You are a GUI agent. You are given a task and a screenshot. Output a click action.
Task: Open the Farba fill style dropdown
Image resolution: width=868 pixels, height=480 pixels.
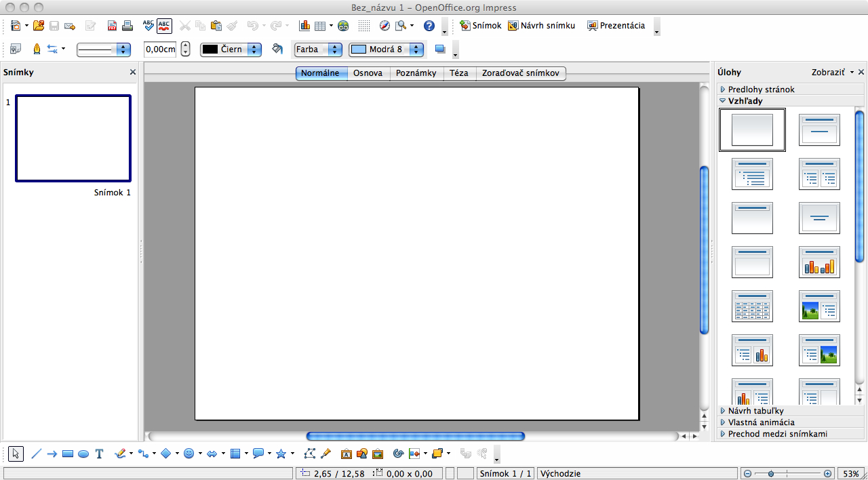point(317,49)
